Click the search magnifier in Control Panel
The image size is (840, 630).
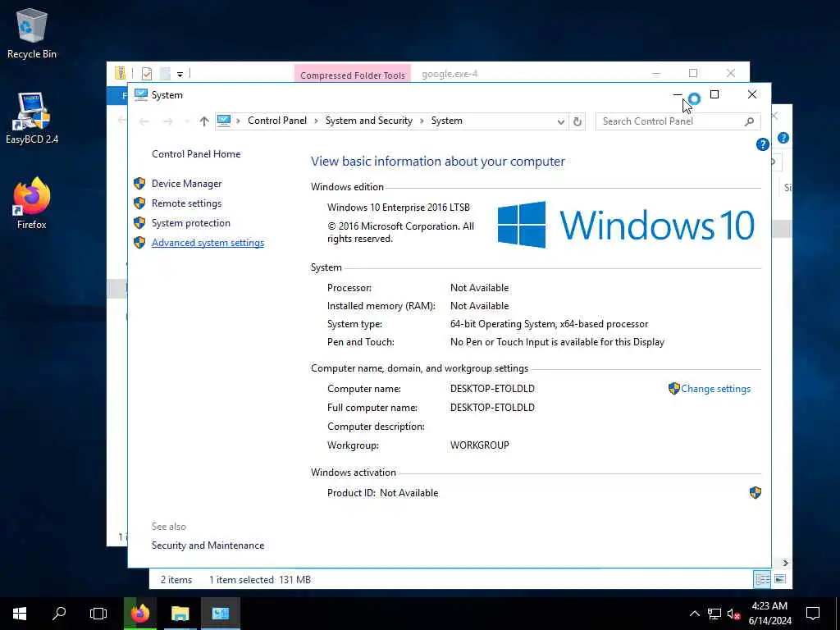click(x=750, y=121)
